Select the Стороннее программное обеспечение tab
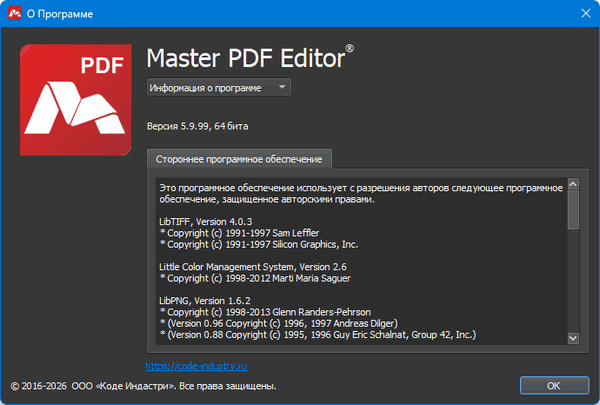This screenshot has height=405, width=600. 239,159
